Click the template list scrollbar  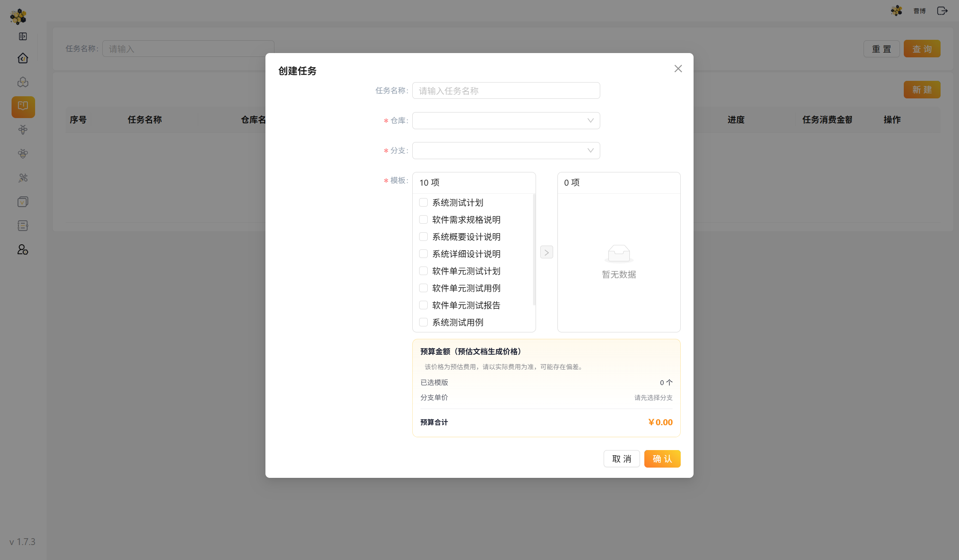pos(534,250)
